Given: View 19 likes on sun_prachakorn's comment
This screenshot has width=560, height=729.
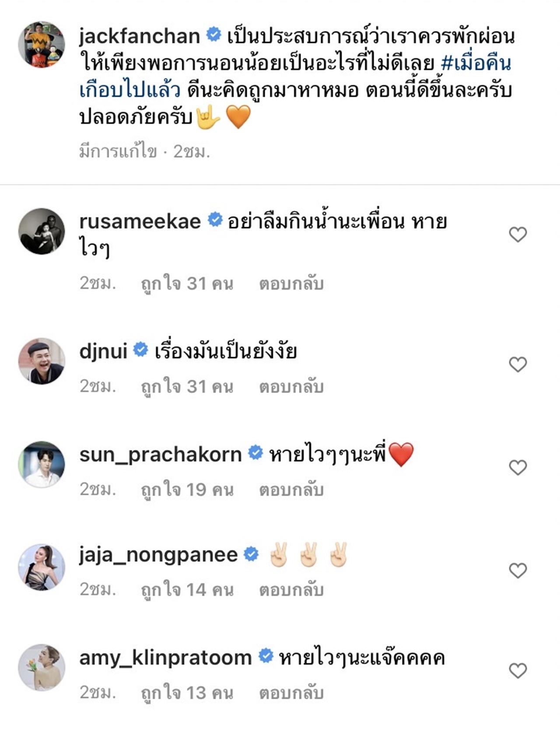Looking at the screenshot, I should [x=187, y=490].
